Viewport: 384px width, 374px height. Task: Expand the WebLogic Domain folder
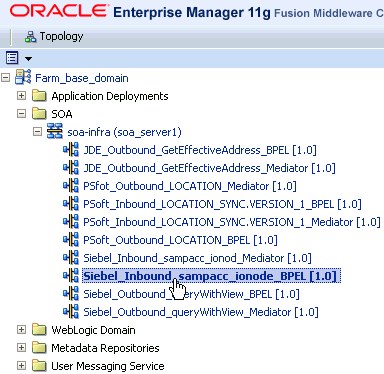(x=21, y=330)
